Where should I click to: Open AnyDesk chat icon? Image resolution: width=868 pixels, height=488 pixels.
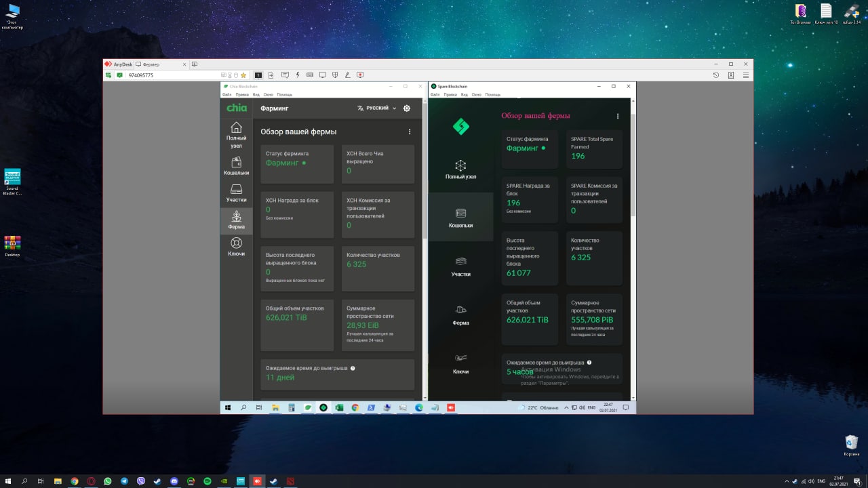tap(285, 75)
